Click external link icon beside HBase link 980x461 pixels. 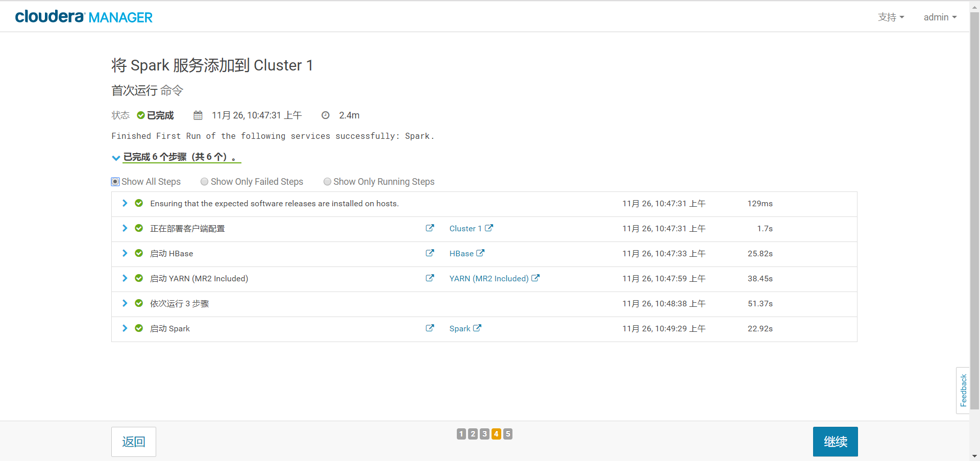[x=480, y=253]
